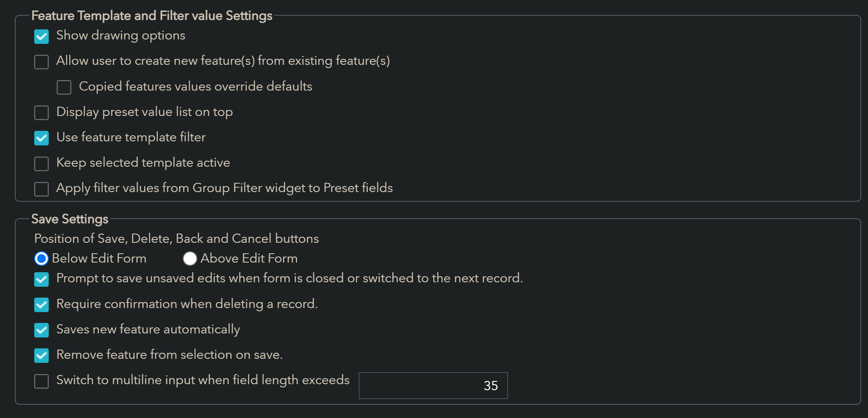Click the Saves new feature automatically label

[x=148, y=329]
